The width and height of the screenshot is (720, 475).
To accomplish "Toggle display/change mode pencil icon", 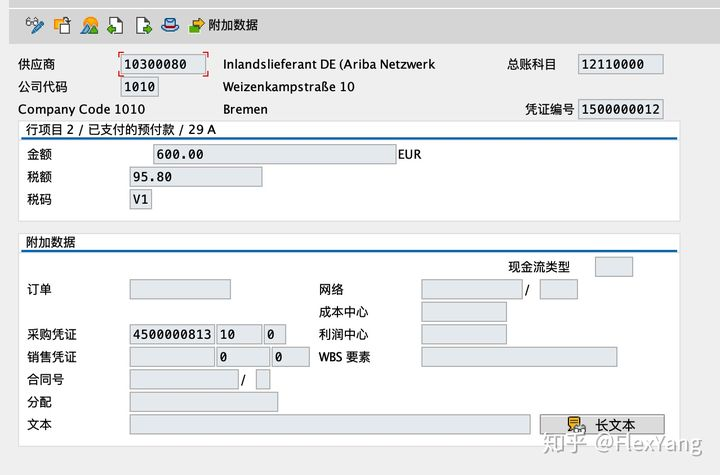I will pos(35,25).
